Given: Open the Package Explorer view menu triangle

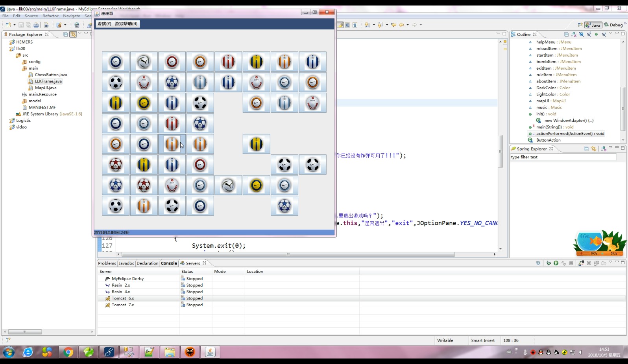Looking at the screenshot, I should click(x=80, y=33).
